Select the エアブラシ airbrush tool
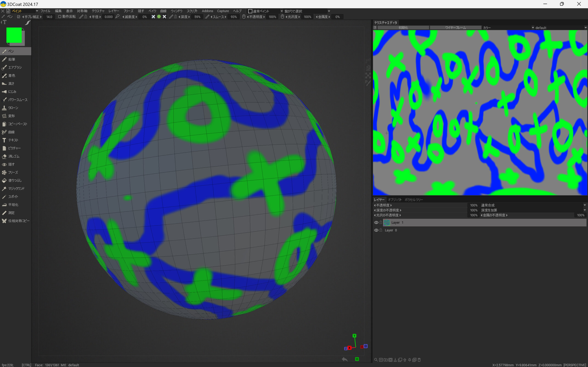The width and height of the screenshot is (588, 367). 14,67
